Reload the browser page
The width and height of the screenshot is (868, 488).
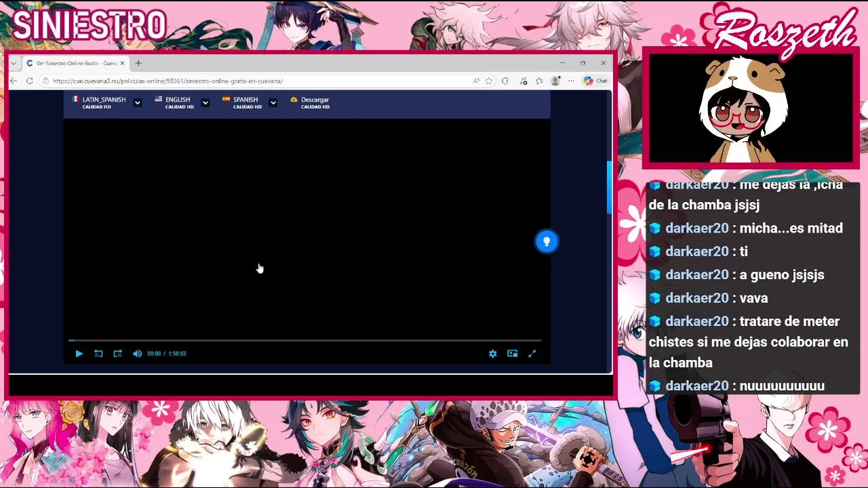[x=30, y=81]
